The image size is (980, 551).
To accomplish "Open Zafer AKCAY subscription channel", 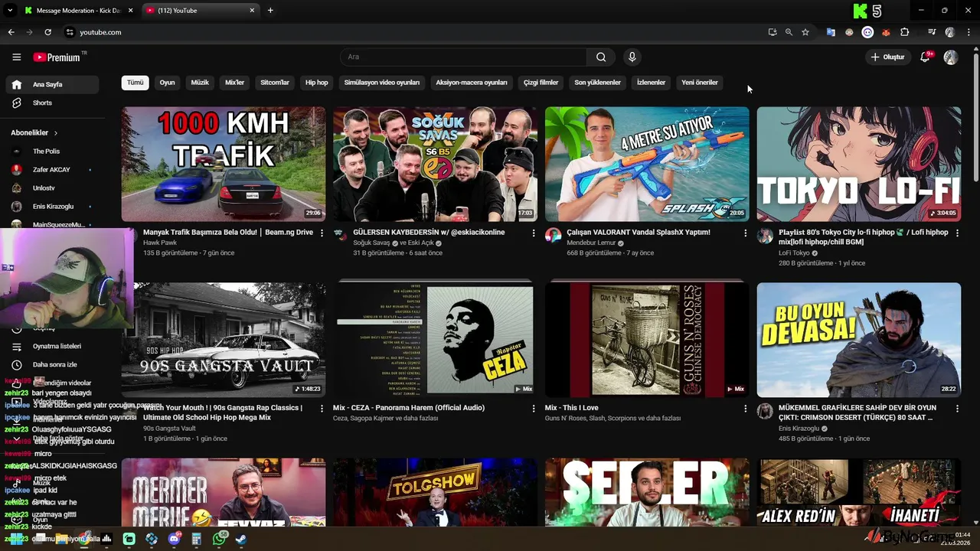I will pos(52,170).
